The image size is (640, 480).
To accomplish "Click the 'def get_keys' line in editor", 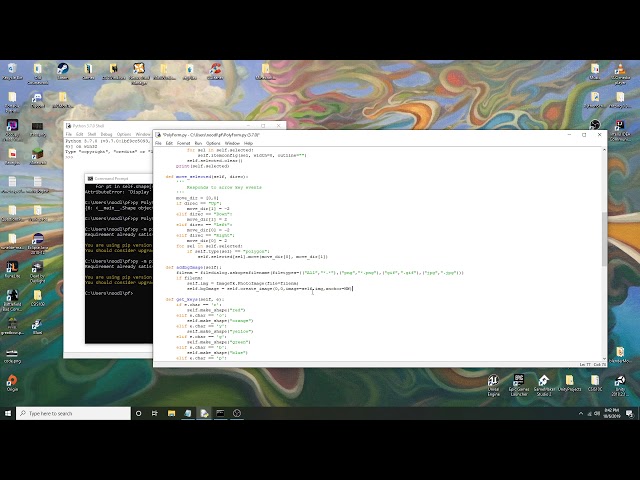I will (x=195, y=299).
